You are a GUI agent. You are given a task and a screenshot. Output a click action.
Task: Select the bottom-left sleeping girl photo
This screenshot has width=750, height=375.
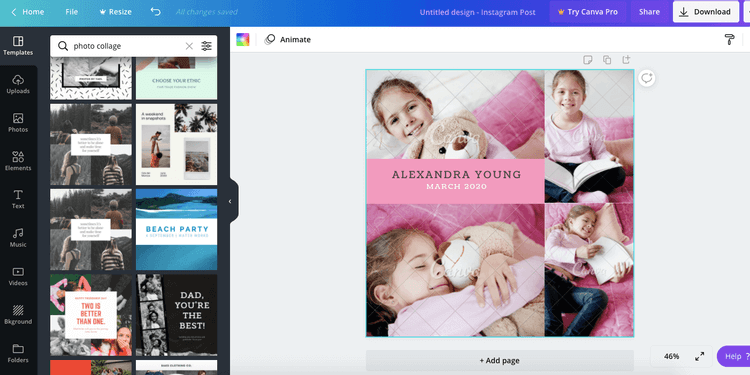455,270
